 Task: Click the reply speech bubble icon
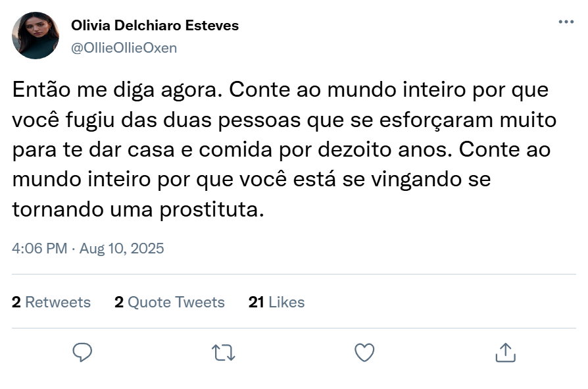[x=82, y=352]
